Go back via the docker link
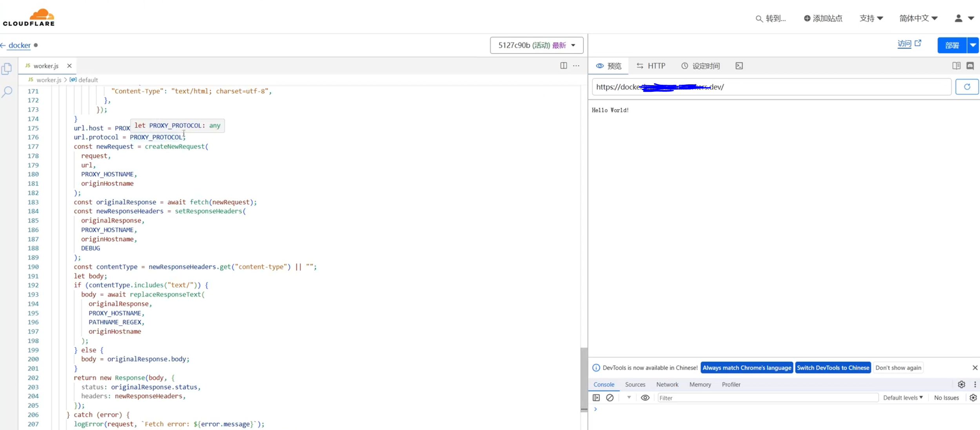This screenshot has width=980, height=430. pyautogui.click(x=19, y=45)
